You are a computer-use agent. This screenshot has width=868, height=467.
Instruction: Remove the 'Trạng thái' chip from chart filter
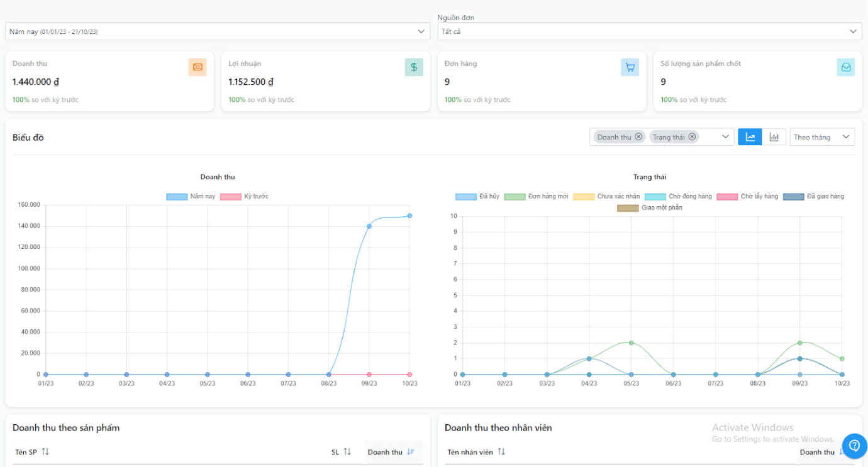[x=692, y=137]
